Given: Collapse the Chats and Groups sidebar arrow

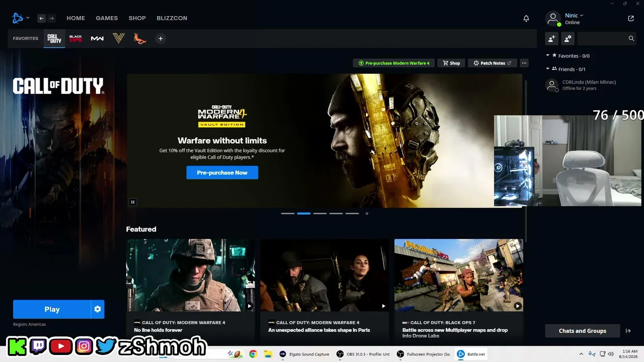Looking at the screenshot, I should point(628,331).
